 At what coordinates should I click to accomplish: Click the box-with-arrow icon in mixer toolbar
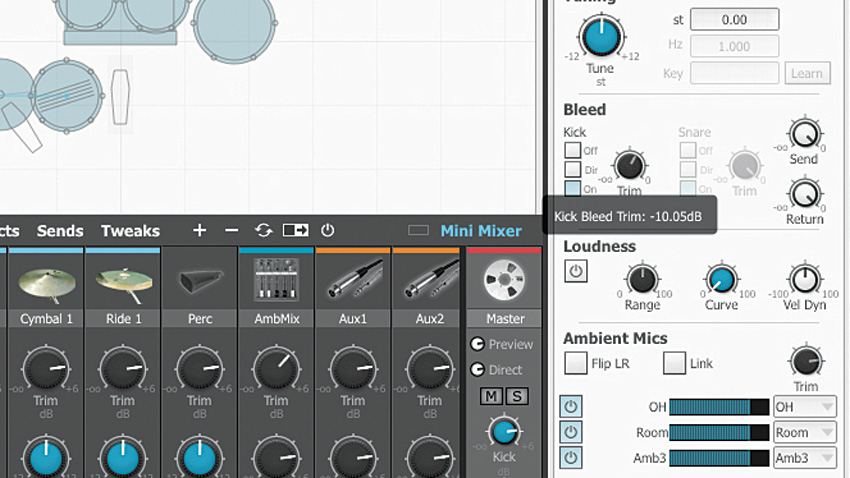pyautogui.click(x=295, y=230)
